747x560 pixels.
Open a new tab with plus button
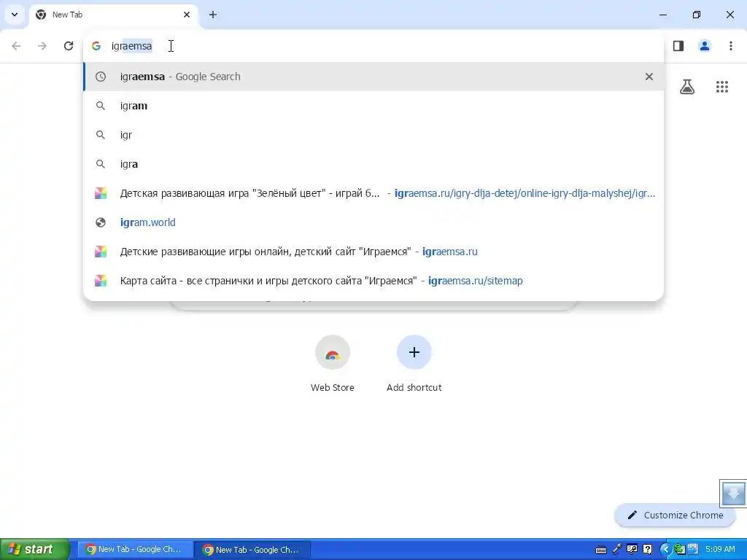(213, 15)
